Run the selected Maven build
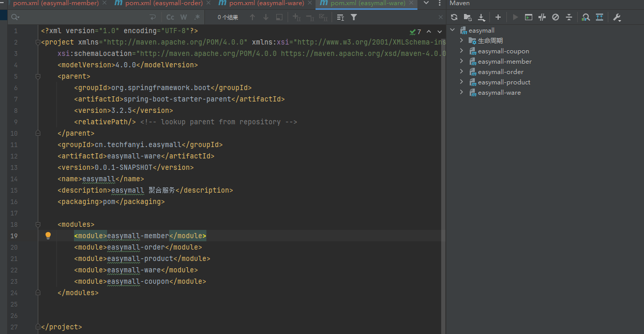 coord(515,17)
